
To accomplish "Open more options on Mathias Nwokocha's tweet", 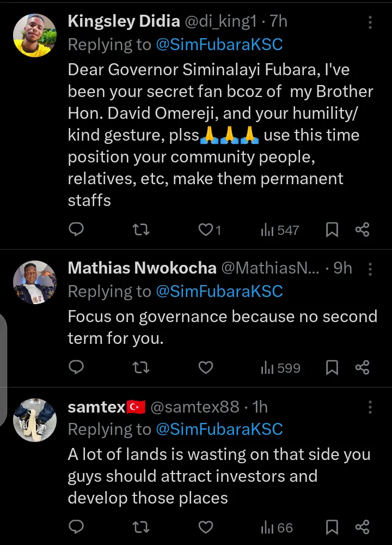I will coord(370,269).
